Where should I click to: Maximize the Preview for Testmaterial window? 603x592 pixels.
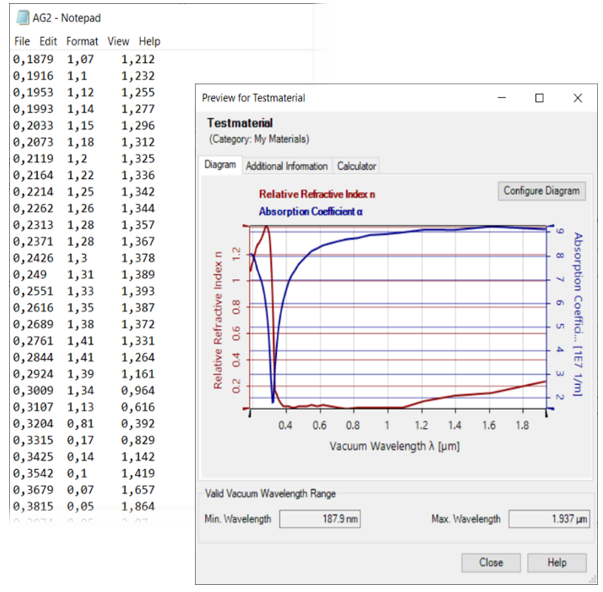539,98
